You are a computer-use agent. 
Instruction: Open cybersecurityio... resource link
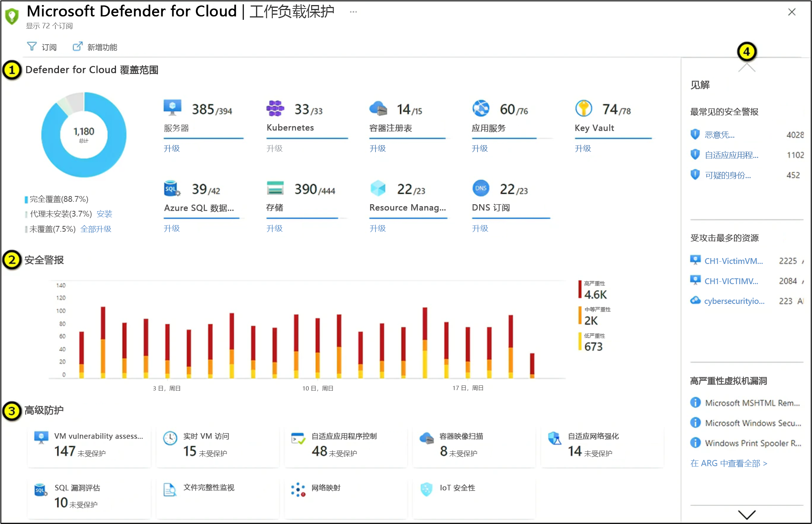click(734, 301)
